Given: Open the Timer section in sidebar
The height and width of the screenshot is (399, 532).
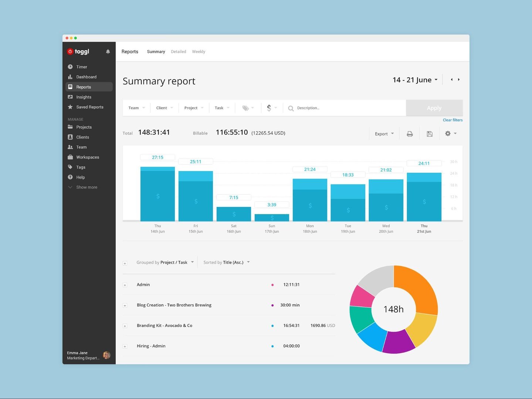Looking at the screenshot, I should [82, 67].
